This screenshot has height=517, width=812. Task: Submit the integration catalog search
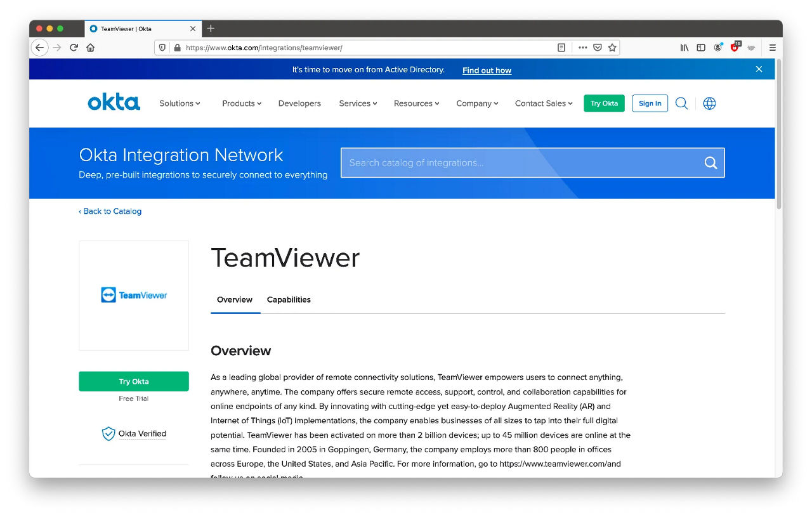710,163
